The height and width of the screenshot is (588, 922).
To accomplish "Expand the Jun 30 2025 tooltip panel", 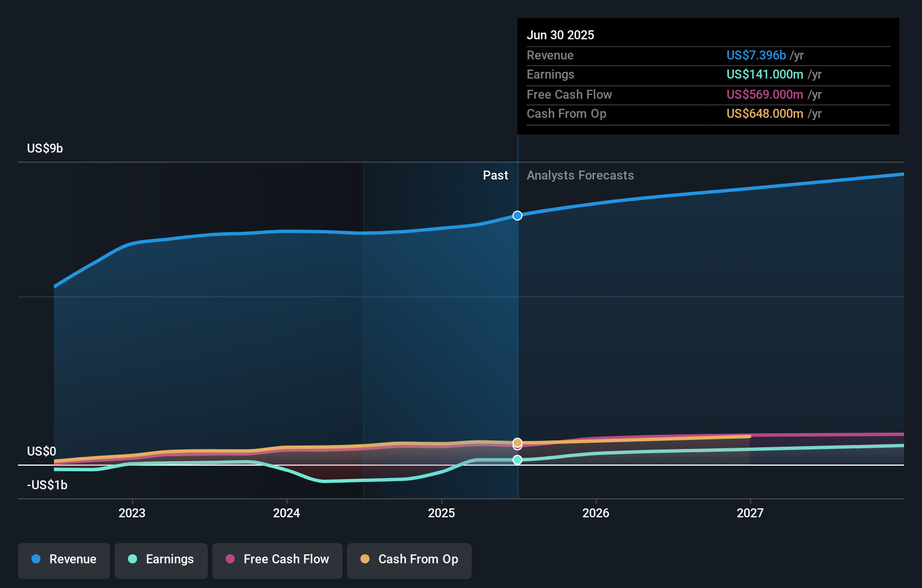I will point(560,35).
